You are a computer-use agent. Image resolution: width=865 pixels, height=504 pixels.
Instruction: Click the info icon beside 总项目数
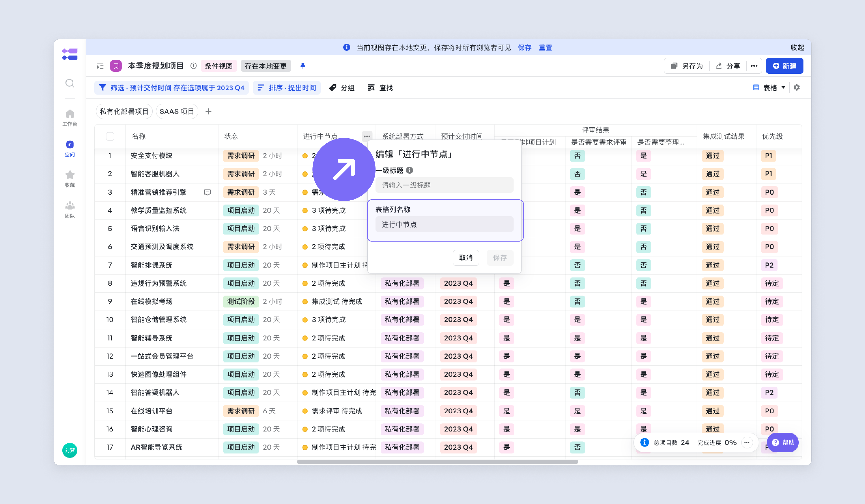645,442
